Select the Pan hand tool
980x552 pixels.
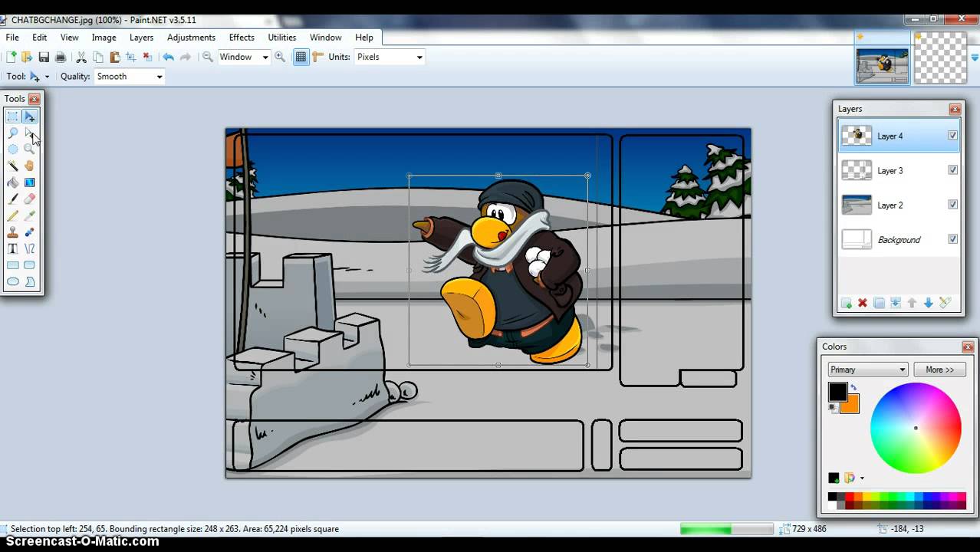point(29,166)
